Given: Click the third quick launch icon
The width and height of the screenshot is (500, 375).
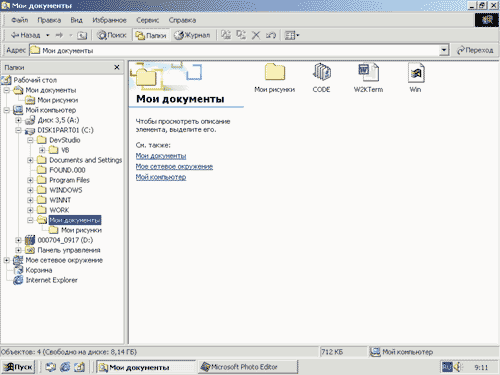Looking at the screenshot, I should pyautogui.click(x=79, y=367).
